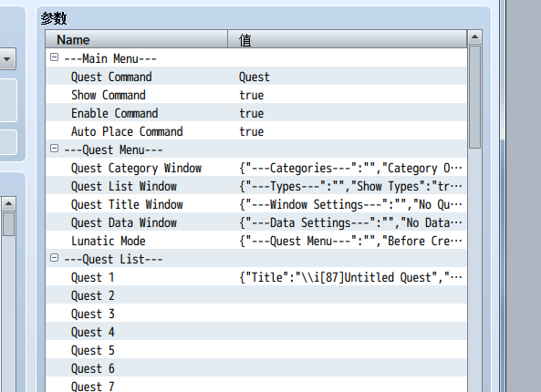Screen dimensions: 541x392
Task: Click the 'true' value of Auto Place Command
Action: (252, 131)
